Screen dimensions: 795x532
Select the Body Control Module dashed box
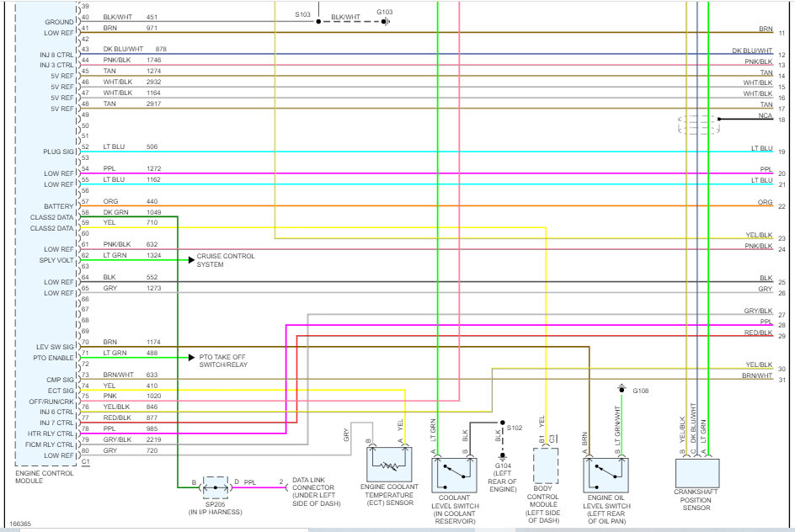click(546, 465)
